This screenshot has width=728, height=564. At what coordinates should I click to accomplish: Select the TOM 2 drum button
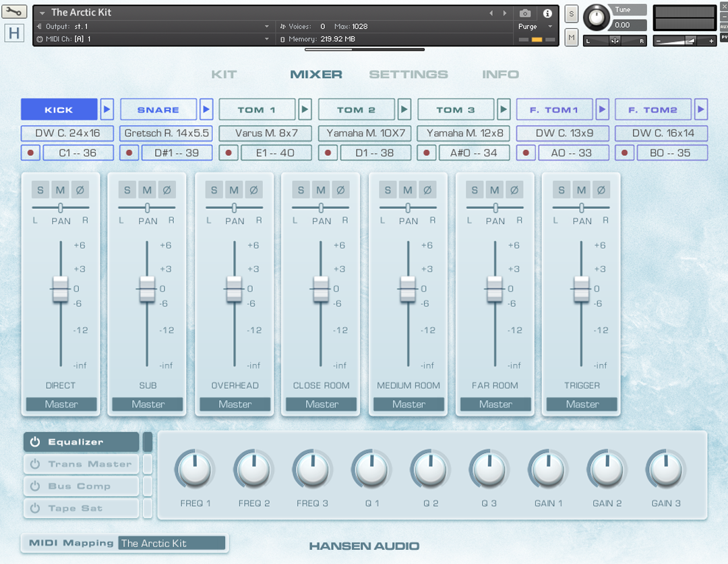click(x=357, y=109)
